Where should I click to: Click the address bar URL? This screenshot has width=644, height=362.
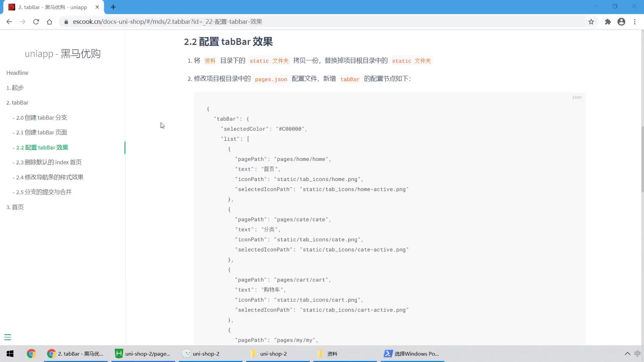pyautogui.click(x=167, y=22)
